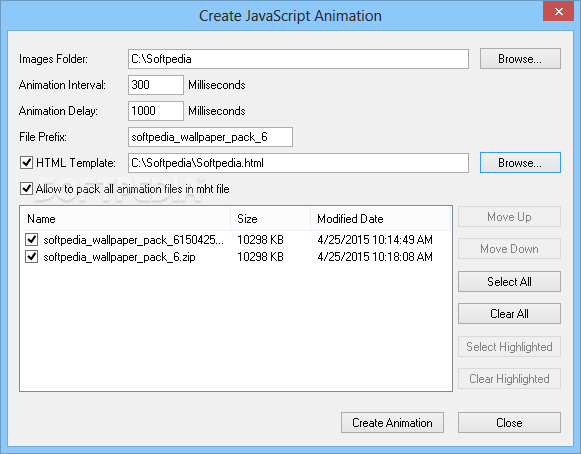Image resolution: width=581 pixels, height=454 pixels.
Task: Uncheck softpedia_wallpaper_pack_6.zip file checkbox
Action: coord(31,256)
